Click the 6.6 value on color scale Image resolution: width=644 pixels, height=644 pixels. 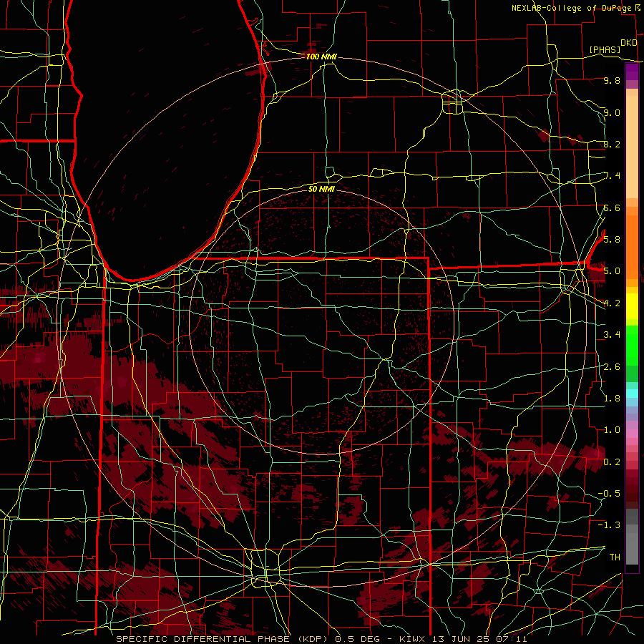(x=612, y=208)
